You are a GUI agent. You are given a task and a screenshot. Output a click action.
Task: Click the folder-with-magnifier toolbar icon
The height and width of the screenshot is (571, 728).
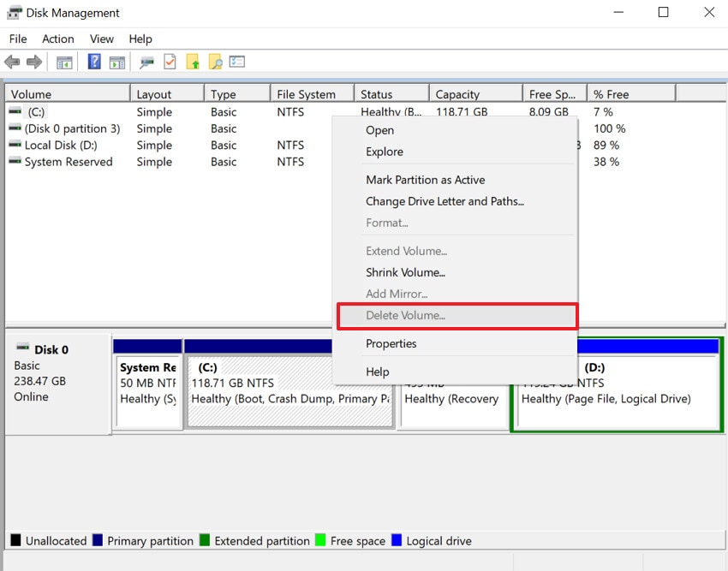click(217, 62)
